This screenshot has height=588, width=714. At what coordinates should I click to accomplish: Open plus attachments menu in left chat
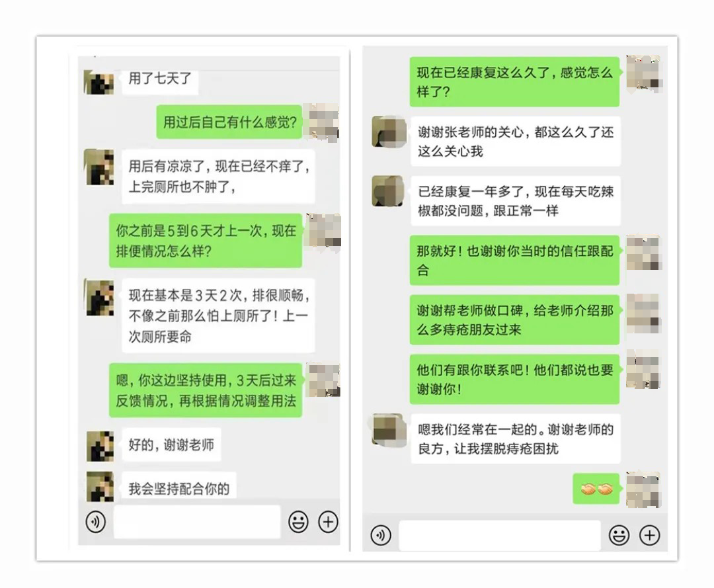[329, 522]
